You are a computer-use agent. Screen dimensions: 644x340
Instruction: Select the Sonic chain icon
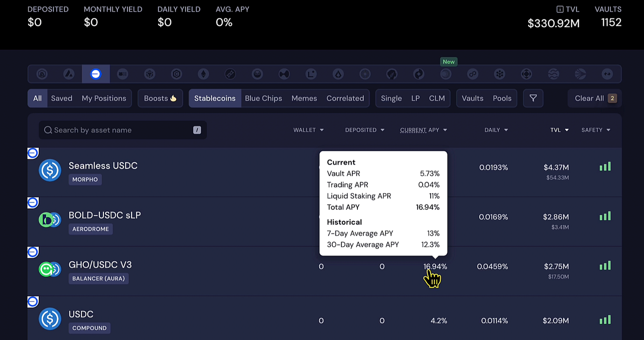pyautogui.click(x=581, y=74)
